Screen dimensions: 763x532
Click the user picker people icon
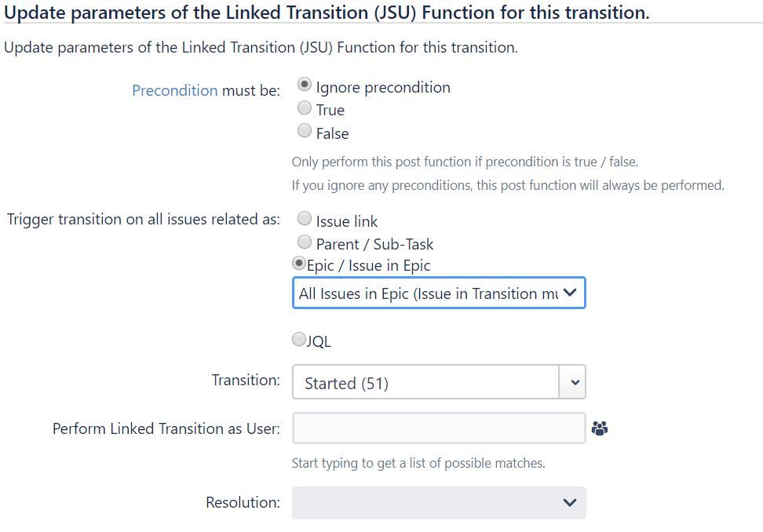pos(600,428)
